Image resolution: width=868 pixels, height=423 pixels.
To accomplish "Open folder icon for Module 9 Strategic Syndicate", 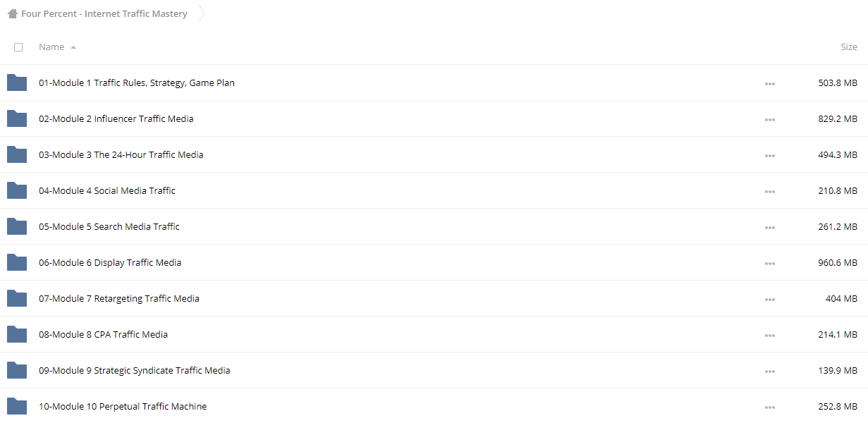I will click(17, 370).
